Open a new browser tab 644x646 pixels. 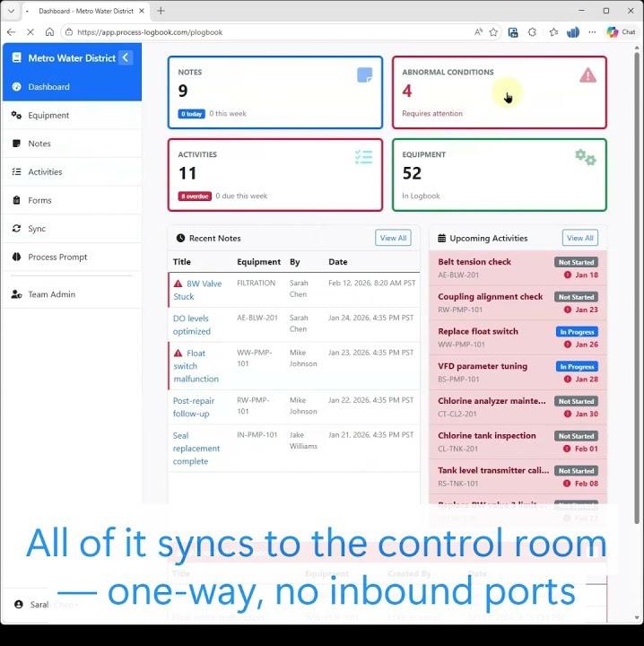pos(161,11)
